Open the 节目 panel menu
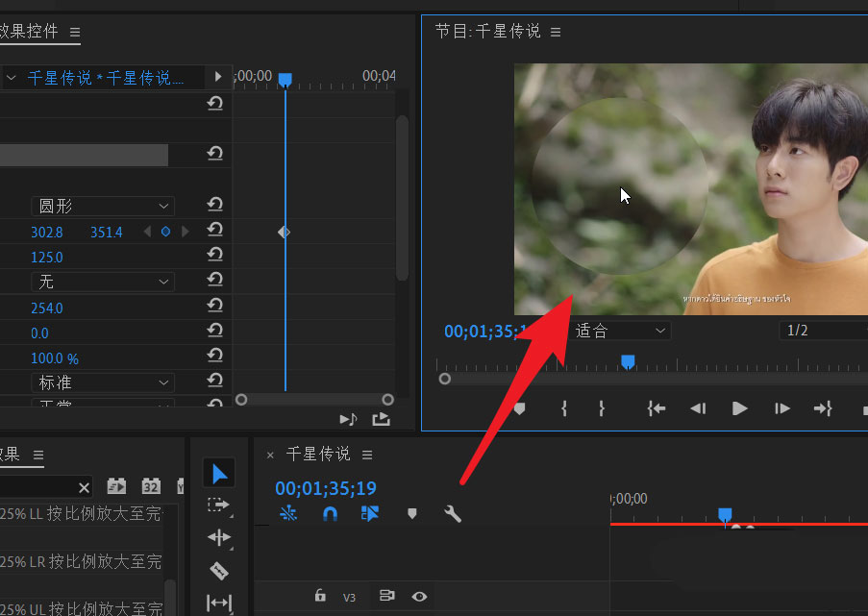 coord(556,32)
